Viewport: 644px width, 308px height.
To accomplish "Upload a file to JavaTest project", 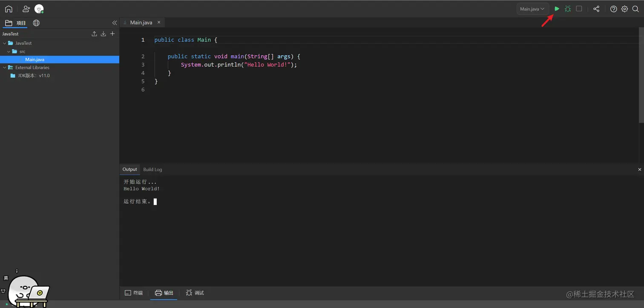I will tap(95, 34).
